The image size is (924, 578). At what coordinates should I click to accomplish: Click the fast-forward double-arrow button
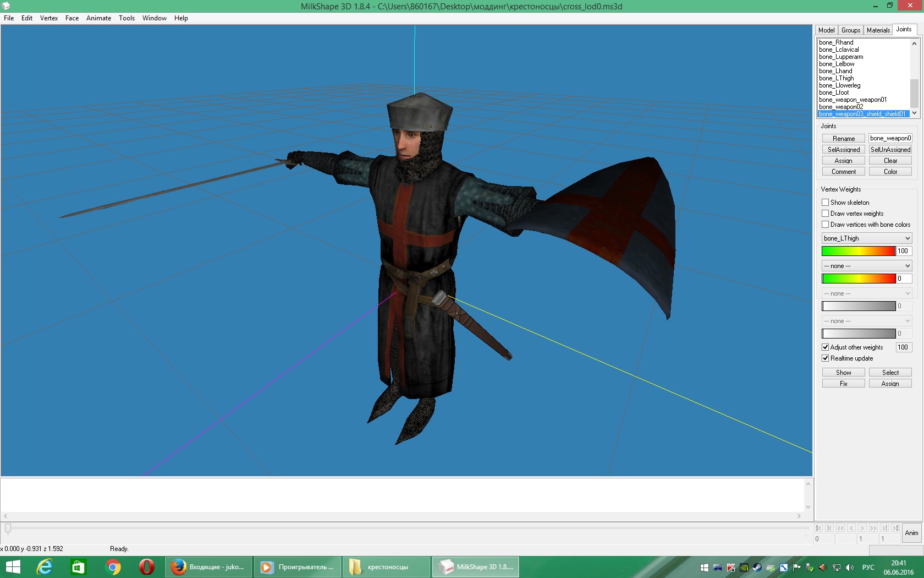pos(873,528)
